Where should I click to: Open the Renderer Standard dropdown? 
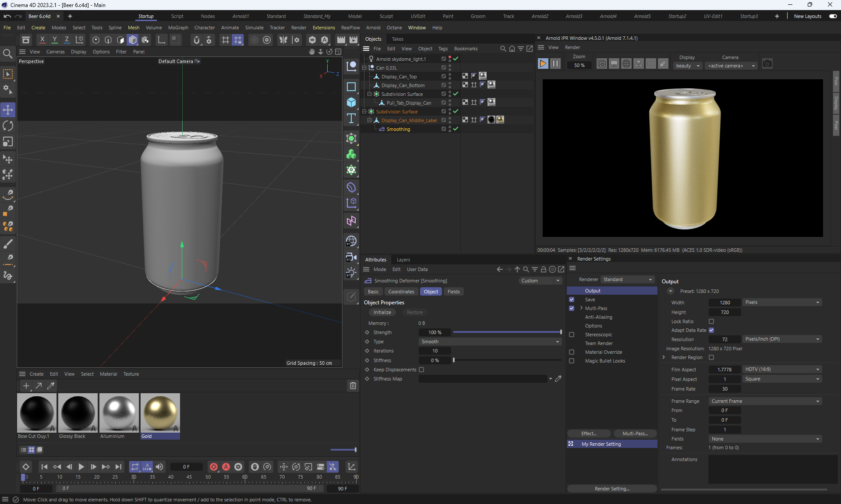(628, 279)
